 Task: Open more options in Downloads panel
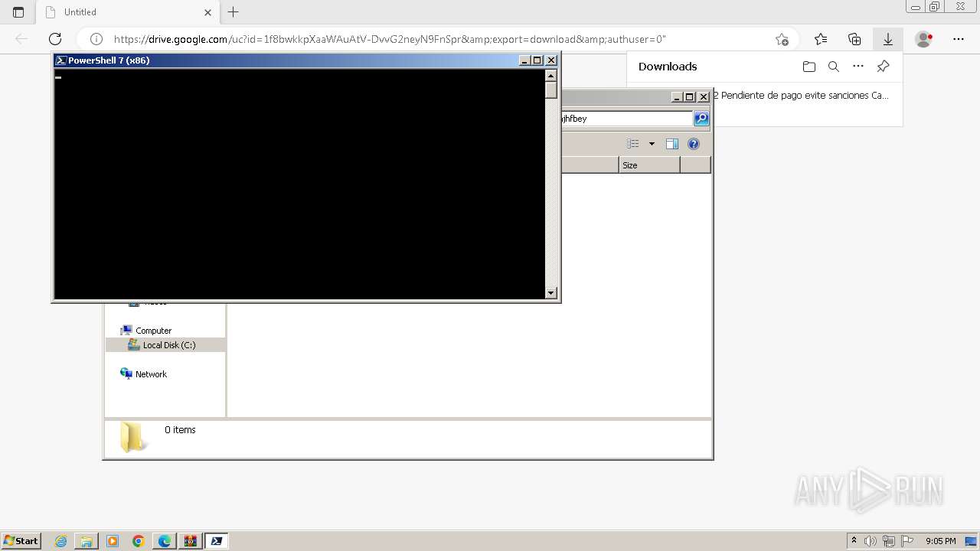pos(858,67)
